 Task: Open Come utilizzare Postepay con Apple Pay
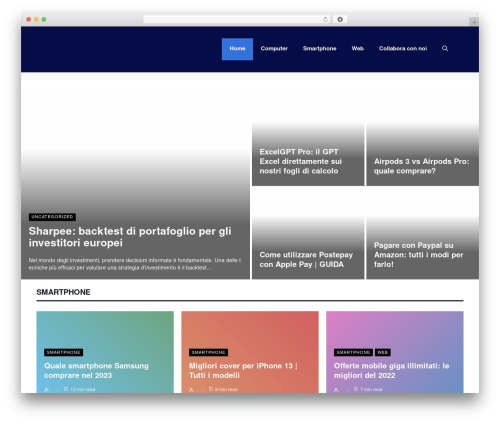(306, 259)
